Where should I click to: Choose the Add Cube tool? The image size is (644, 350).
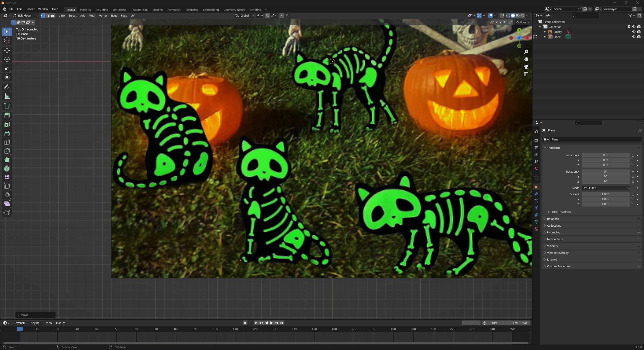coord(7,106)
